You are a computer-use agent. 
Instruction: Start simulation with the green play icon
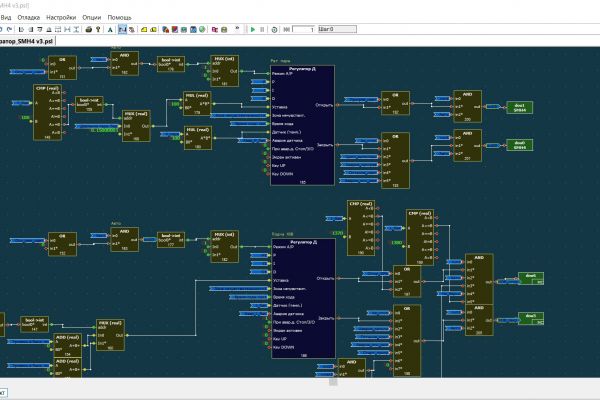pyautogui.click(x=253, y=29)
